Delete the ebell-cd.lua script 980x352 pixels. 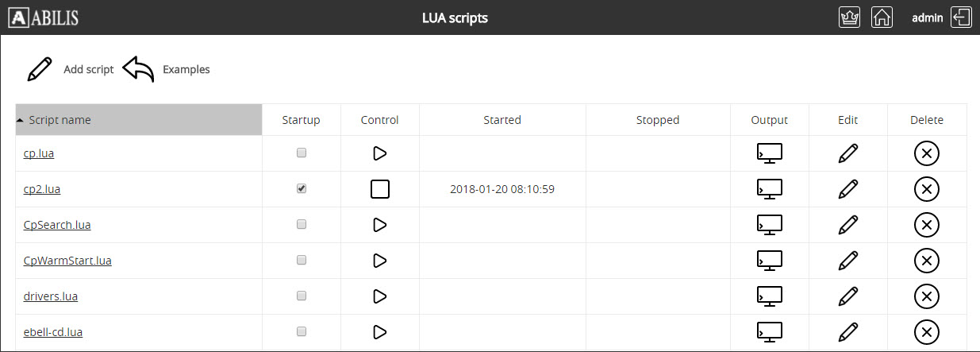pos(926,332)
